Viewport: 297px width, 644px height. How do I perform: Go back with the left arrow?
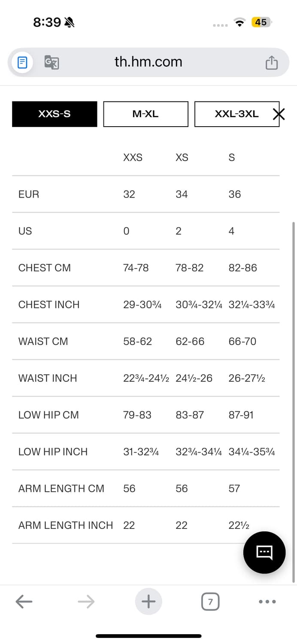tap(24, 601)
